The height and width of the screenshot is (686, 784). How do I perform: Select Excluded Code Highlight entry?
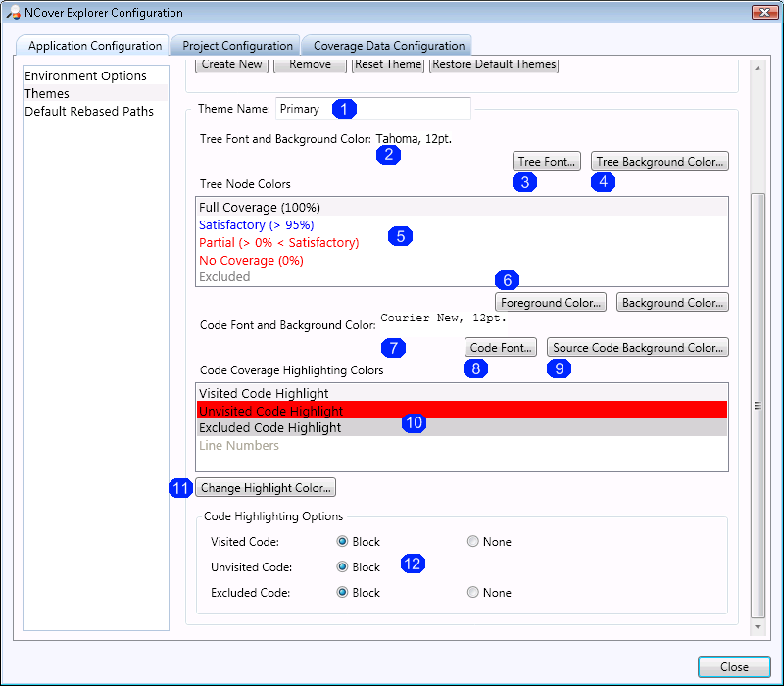coord(462,427)
